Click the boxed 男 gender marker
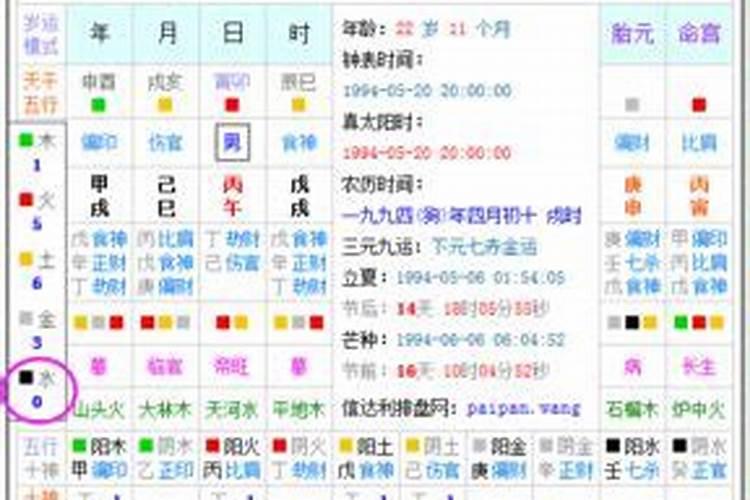The image size is (750, 500). 232,142
